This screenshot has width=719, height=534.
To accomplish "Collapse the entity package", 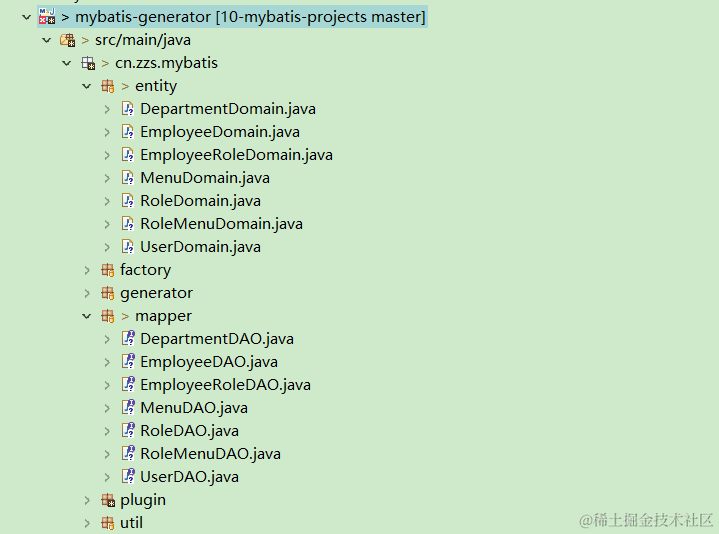I will (87, 86).
